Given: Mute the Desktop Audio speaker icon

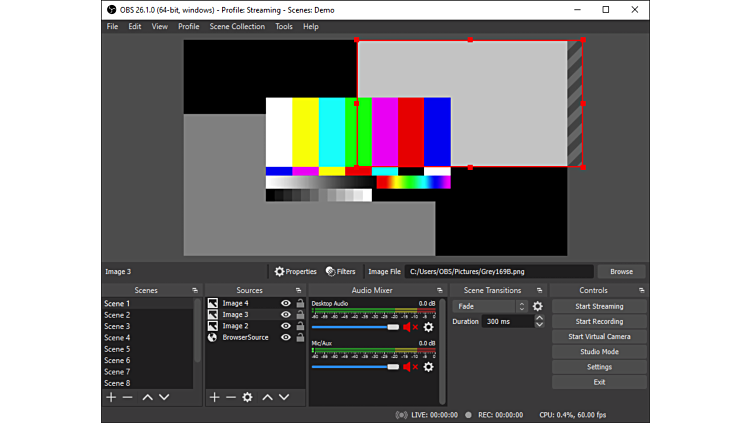Looking at the screenshot, I should pos(409,327).
